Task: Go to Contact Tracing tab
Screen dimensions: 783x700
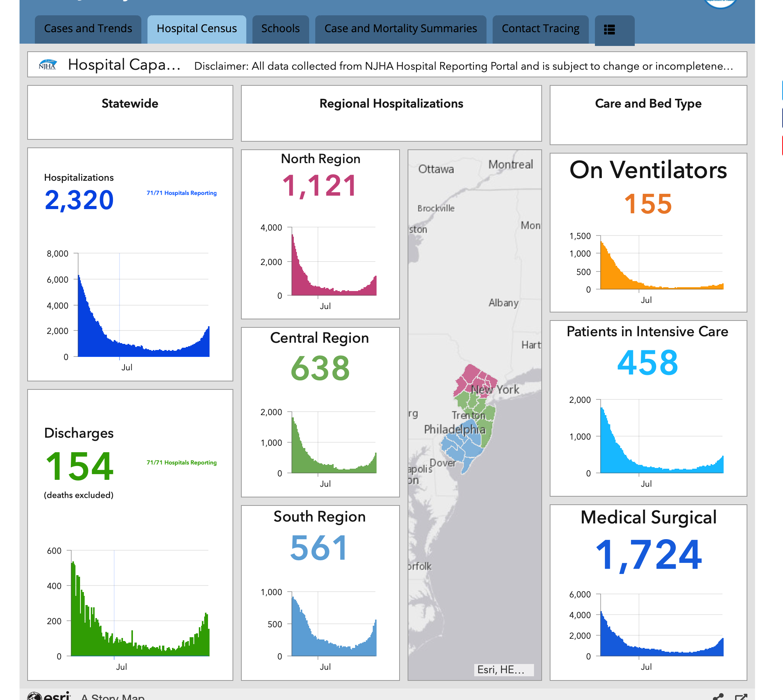Action: pos(541,29)
